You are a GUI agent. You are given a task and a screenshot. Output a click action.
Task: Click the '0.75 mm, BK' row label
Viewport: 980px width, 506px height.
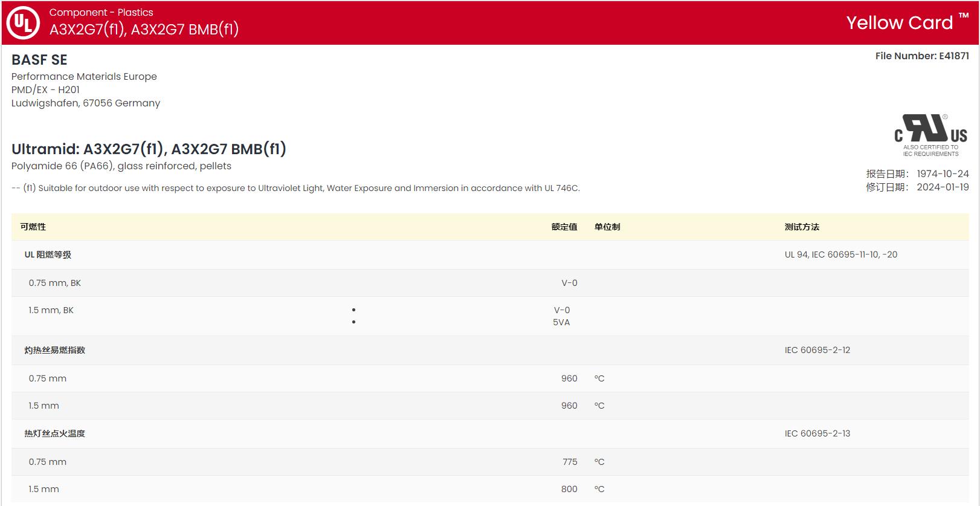[54, 283]
